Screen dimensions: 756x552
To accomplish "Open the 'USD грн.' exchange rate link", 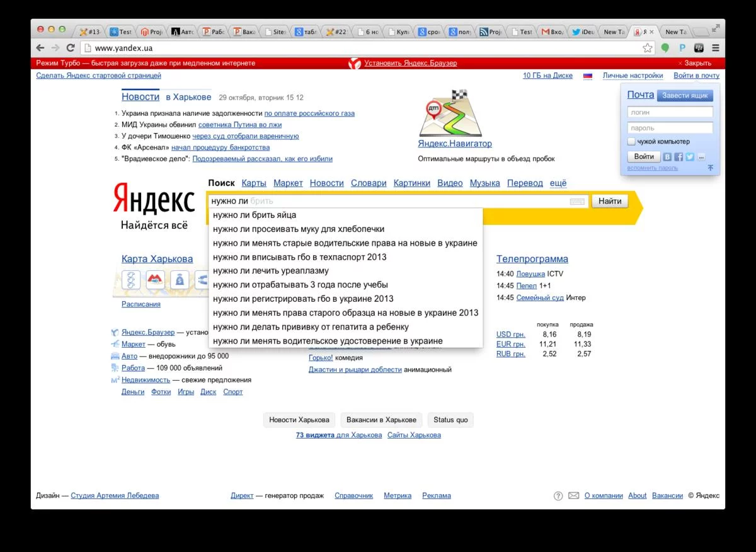I will [x=511, y=335].
